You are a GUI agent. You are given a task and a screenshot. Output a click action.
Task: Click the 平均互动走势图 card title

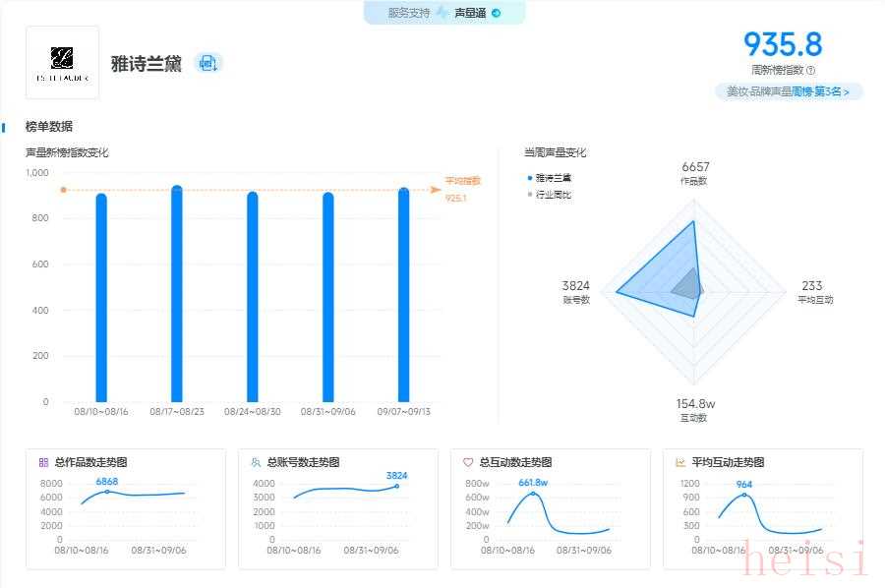click(728, 463)
